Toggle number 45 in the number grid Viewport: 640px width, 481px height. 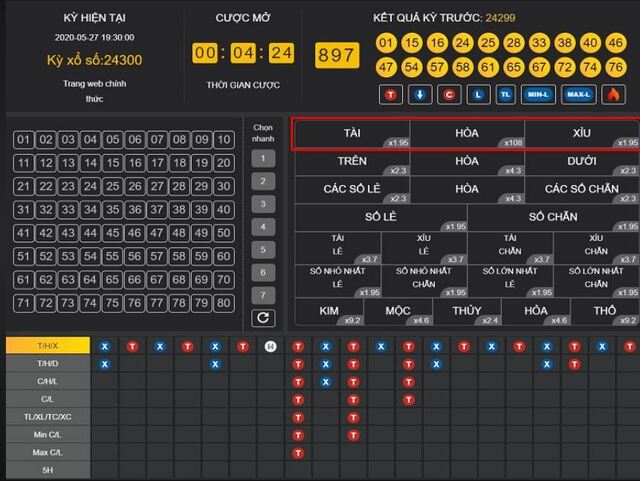(112, 232)
